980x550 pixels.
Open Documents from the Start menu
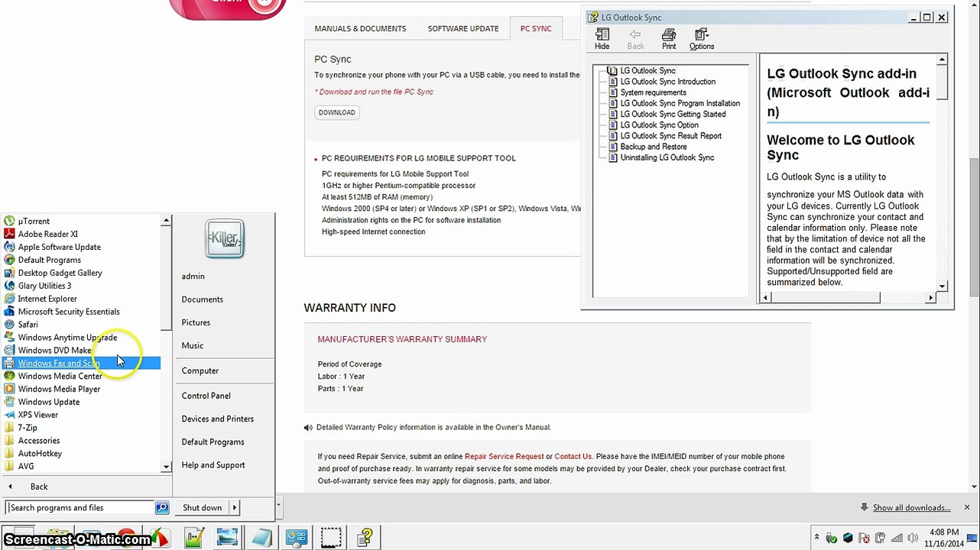(203, 299)
